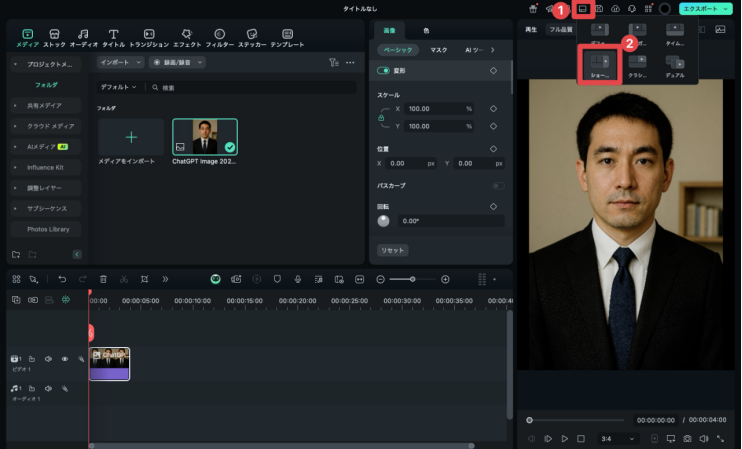
Task: Click the リセット button
Action: coord(392,250)
